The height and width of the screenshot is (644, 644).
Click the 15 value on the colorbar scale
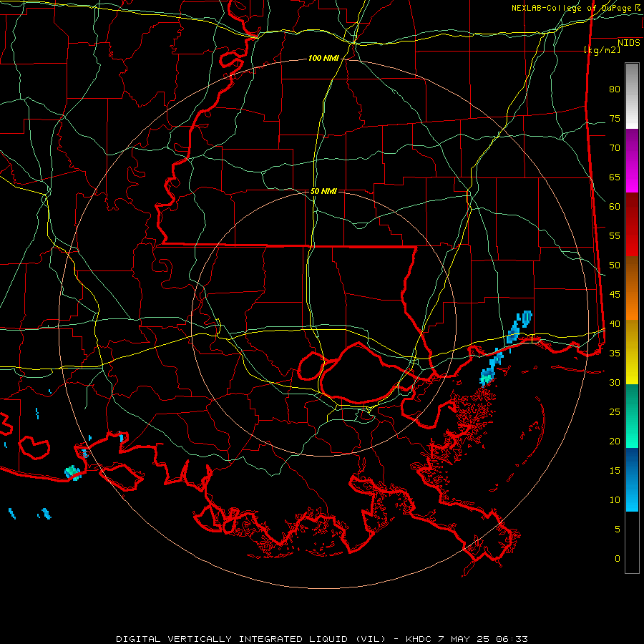pyautogui.click(x=615, y=471)
